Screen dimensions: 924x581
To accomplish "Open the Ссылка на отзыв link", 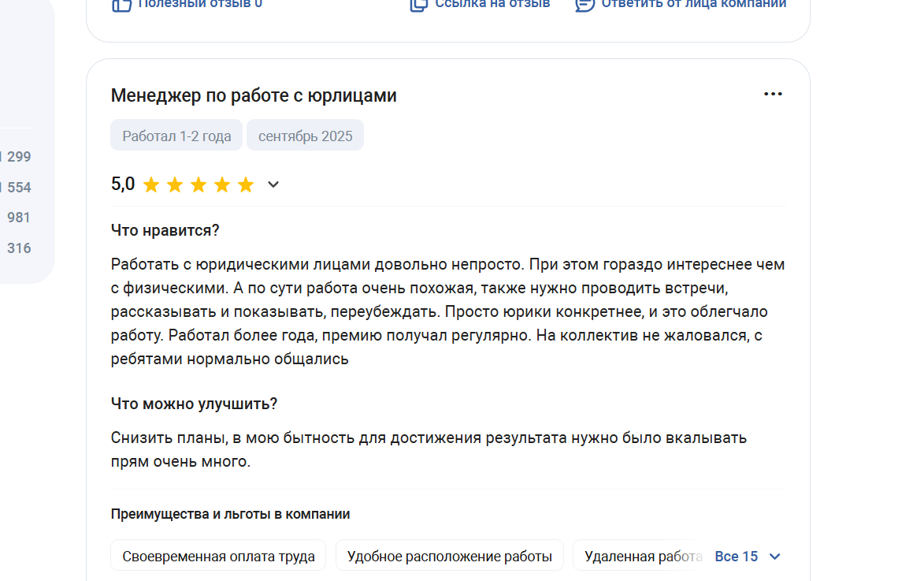I will tap(492, 4).
